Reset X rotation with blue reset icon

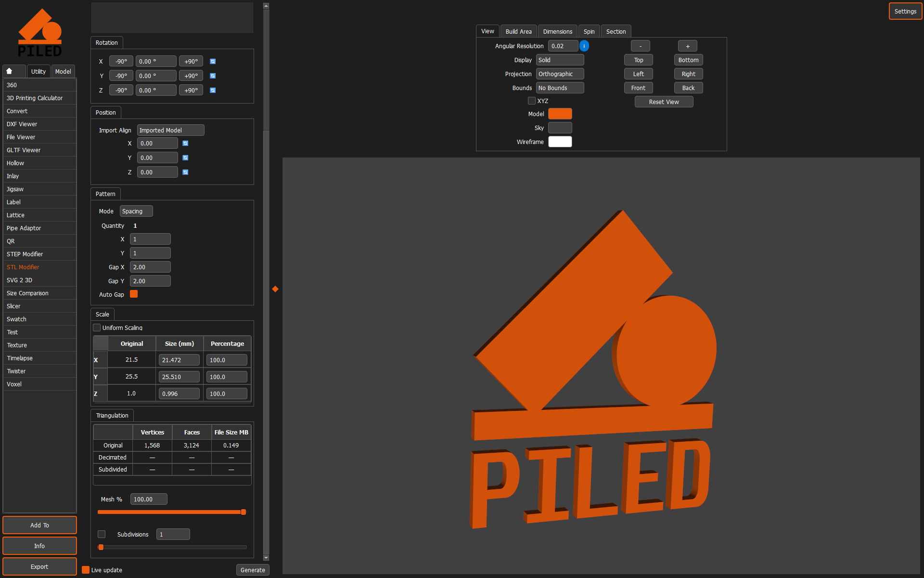tap(213, 62)
